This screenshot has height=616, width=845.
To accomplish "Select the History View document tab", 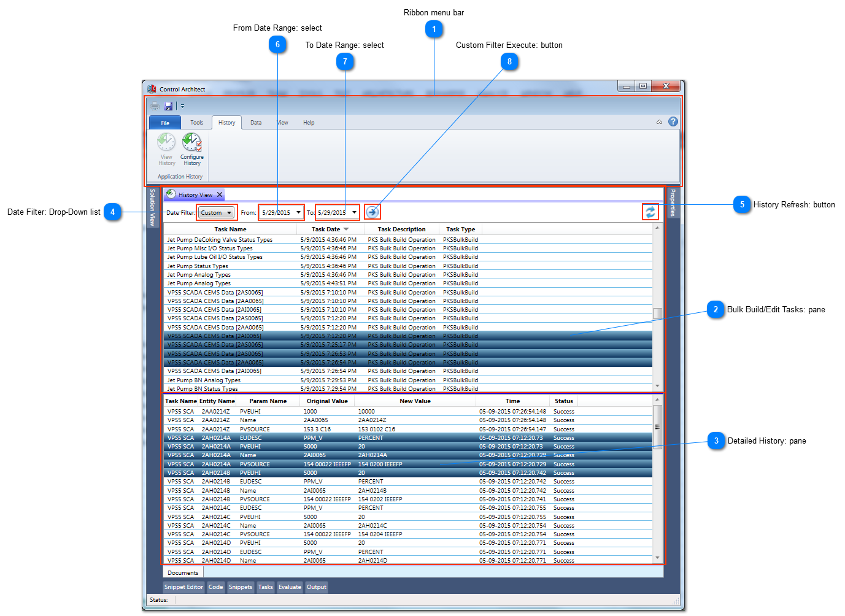I will click(x=195, y=194).
